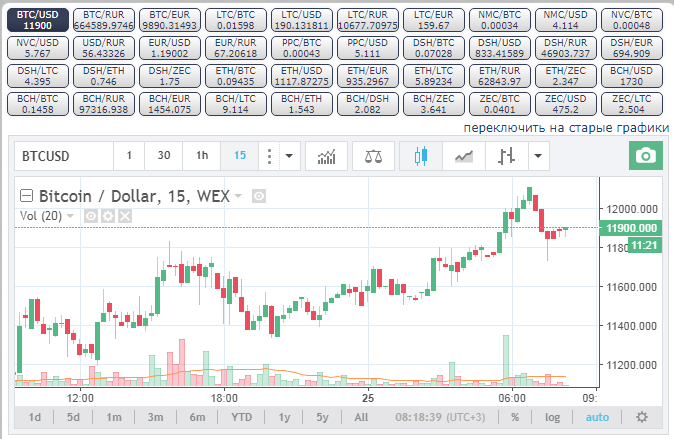Image resolution: width=674 pixels, height=439 pixels.
Task: Take a chart snapshot with the camera
Action: coord(646,156)
